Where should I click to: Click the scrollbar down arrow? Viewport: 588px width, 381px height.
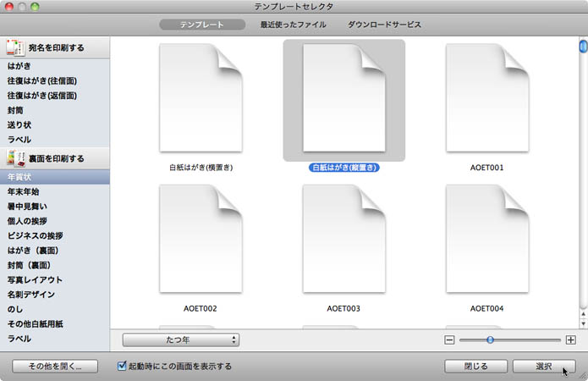(582, 322)
